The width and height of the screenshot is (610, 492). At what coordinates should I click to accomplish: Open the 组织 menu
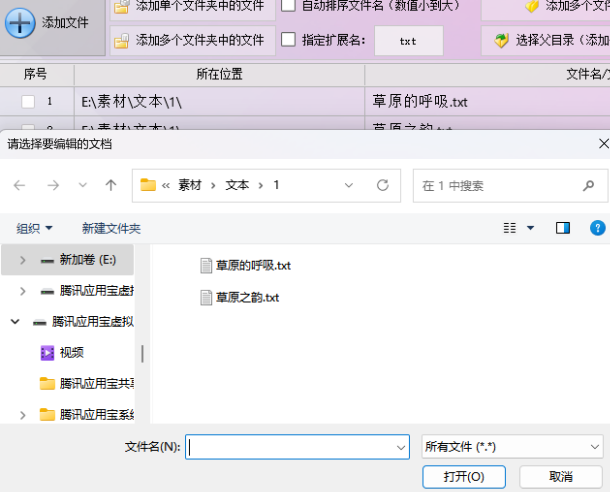35,228
